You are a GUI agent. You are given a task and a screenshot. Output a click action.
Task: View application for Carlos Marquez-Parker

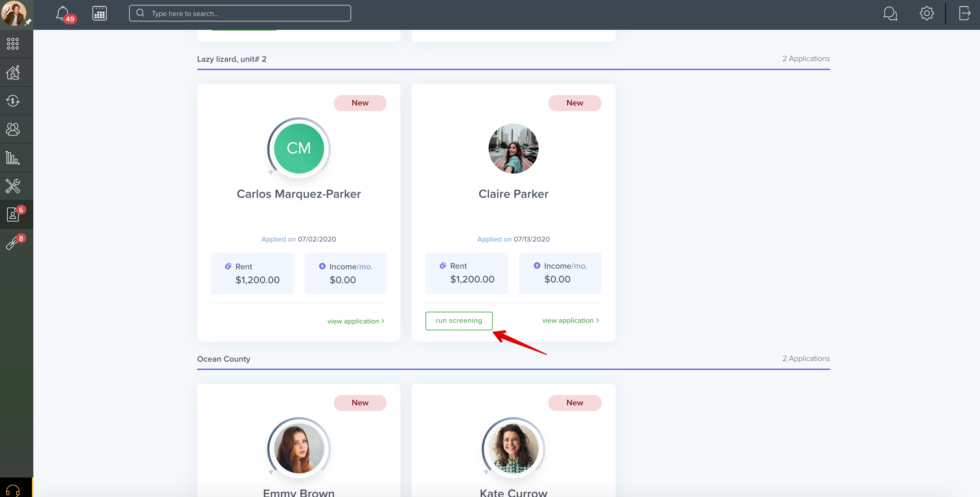[356, 321]
